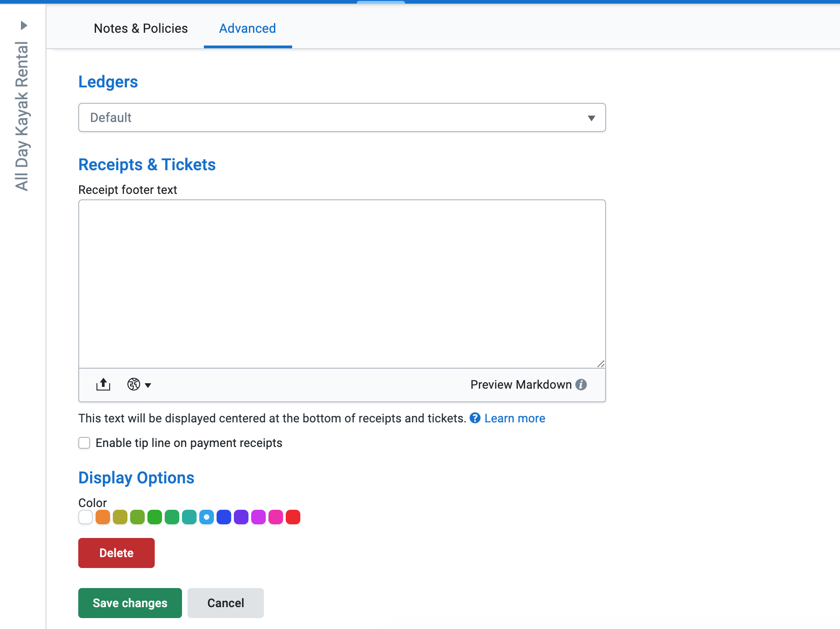Choose the magenta violet color swatch
Screen dimensions: 840x629
click(x=258, y=517)
